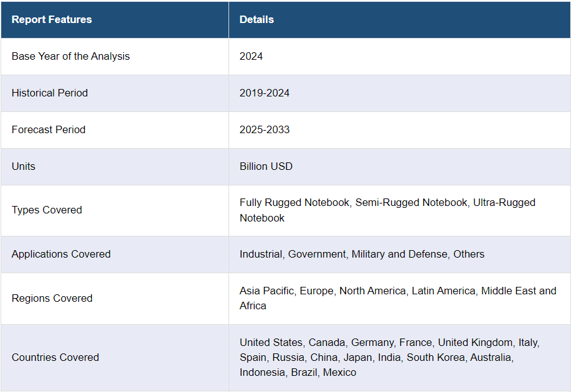Select the Regions Covered row label
The height and width of the screenshot is (392, 574).
pyautogui.click(x=52, y=298)
